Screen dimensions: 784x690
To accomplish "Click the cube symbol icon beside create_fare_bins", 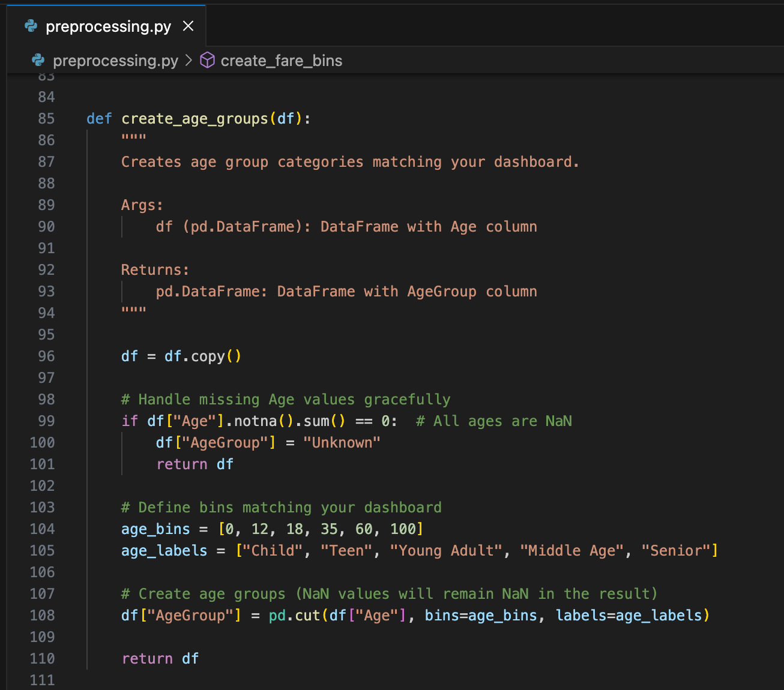I will tap(207, 61).
